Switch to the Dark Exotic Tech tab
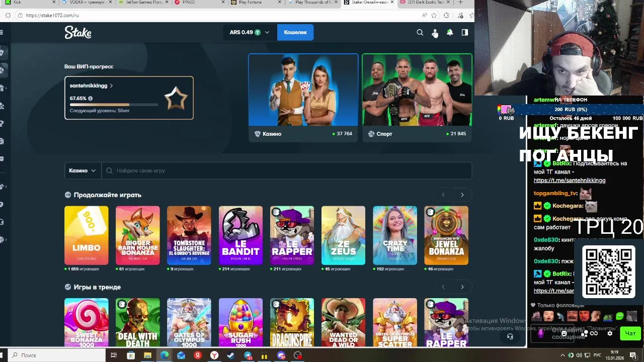 pos(425,3)
